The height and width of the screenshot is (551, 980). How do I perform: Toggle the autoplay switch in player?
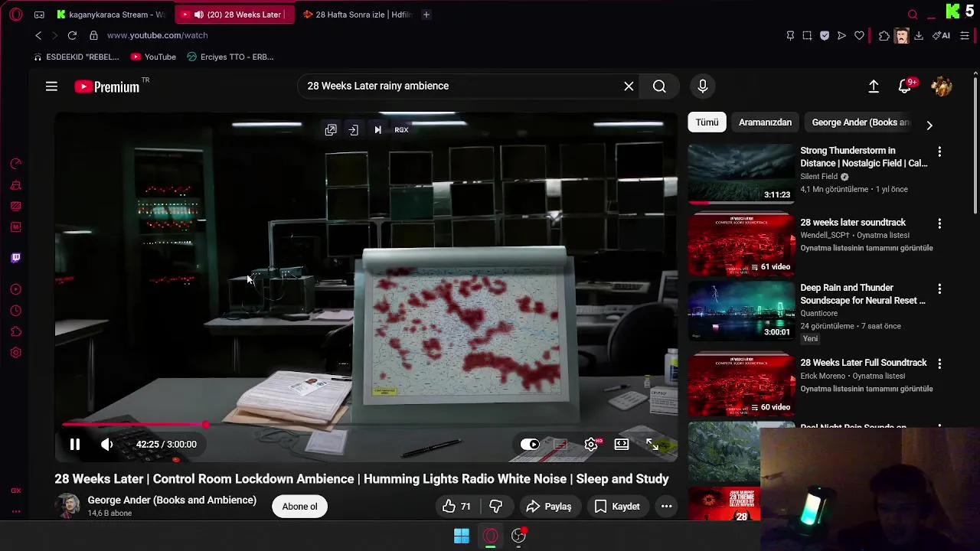tap(530, 444)
